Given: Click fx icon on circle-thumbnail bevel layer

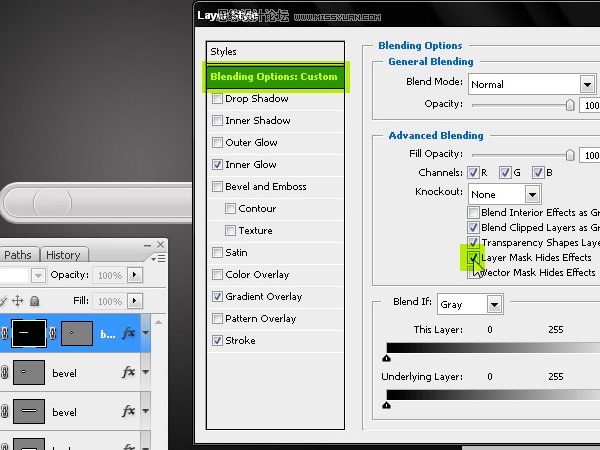Looking at the screenshot, I should pyautogui.click(x=129, y=372).
